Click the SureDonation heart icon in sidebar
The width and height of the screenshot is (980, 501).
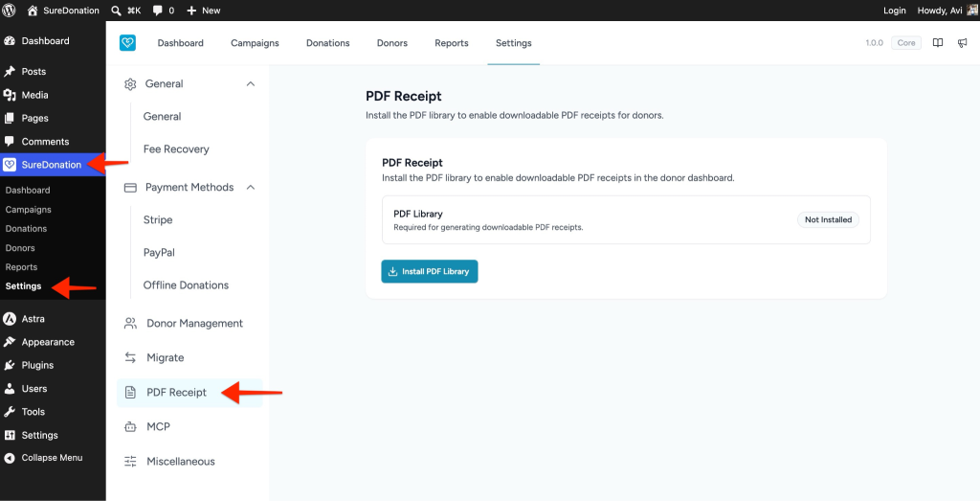click(x=10, y=165)
